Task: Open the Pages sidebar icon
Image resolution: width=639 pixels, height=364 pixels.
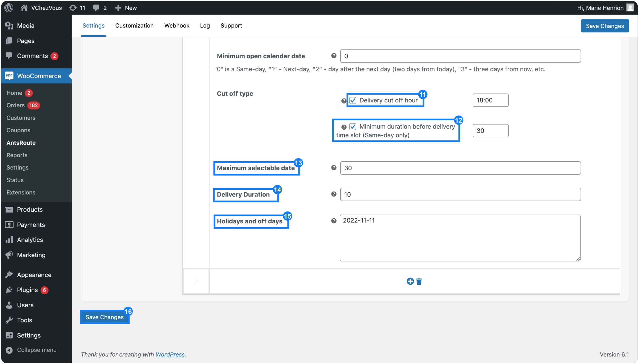Action: 9,41
